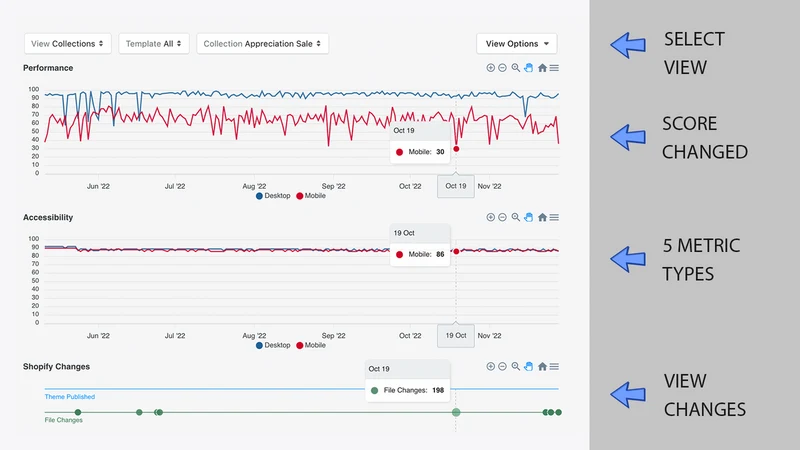Reset zoom on the Accessibility chart

[542, 217]
